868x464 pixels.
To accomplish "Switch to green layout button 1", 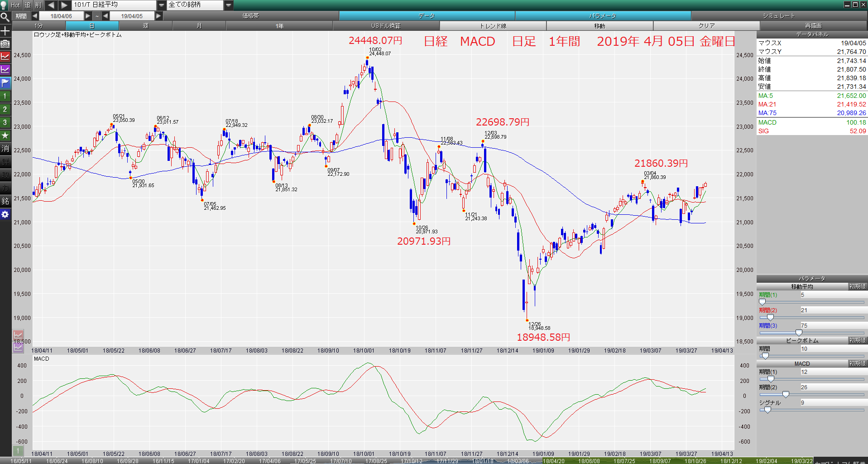I will [5, 97].
